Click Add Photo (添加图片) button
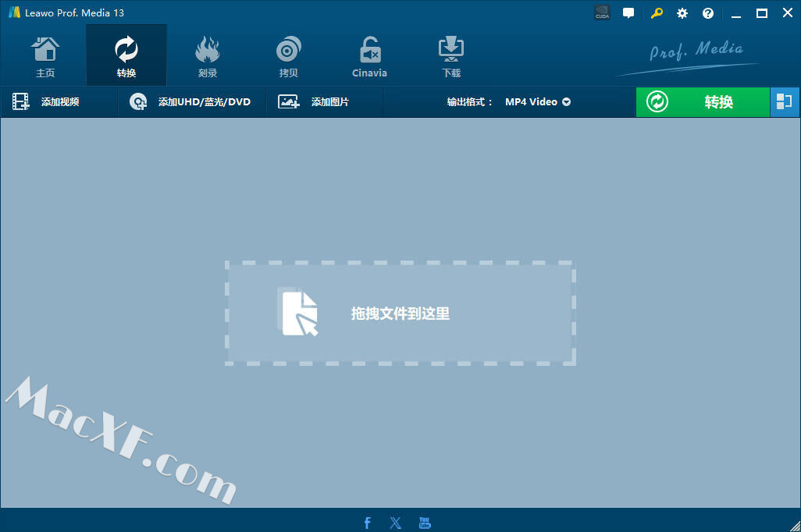Screen dimensions: 801x532 315,102
